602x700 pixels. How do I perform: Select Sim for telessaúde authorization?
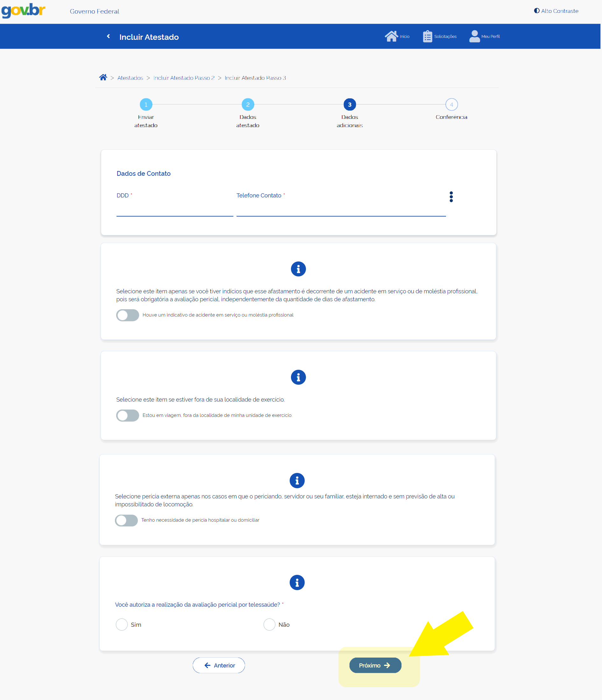tap(122, 625)
